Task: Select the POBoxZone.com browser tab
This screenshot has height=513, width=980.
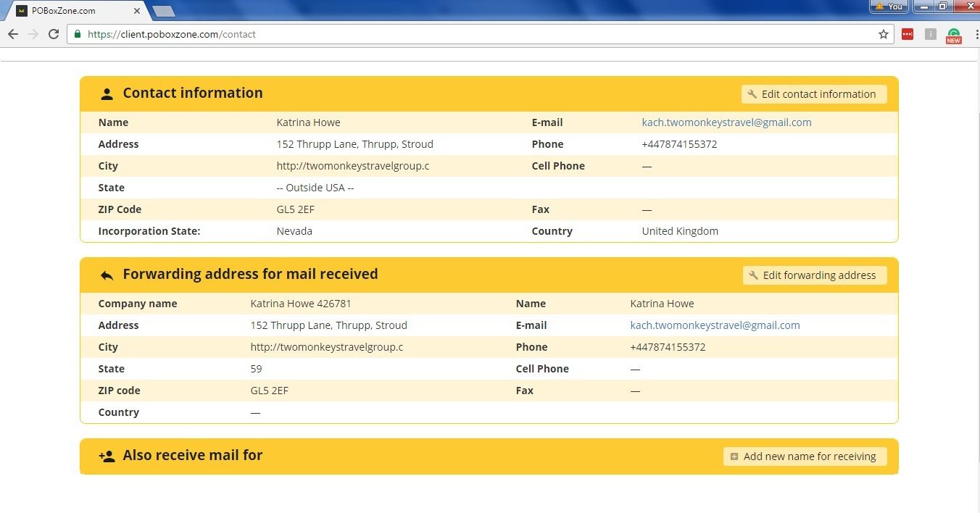Action: (x=76, y=11)
